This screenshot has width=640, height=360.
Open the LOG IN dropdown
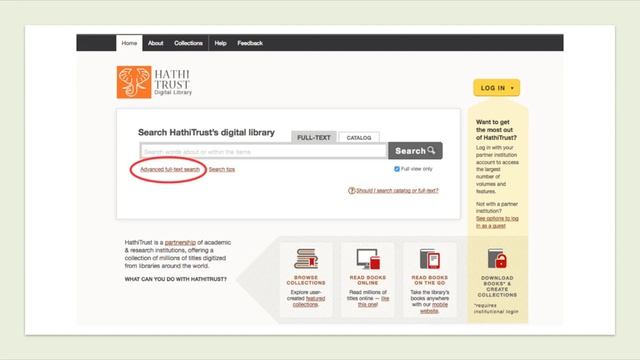[x=497, y=88]
